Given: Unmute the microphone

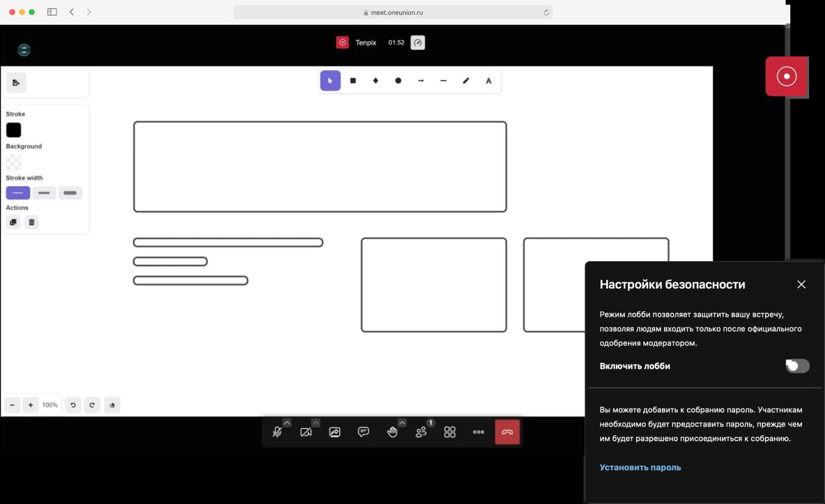Looking at the screenshot, I should coord(277,432).
